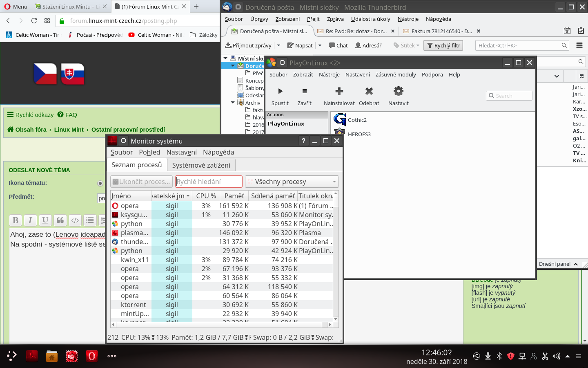Switch to Stažení Linux Mintu Opera tab
The height and width of the screenshot is (368, 588).
(70, 7)
